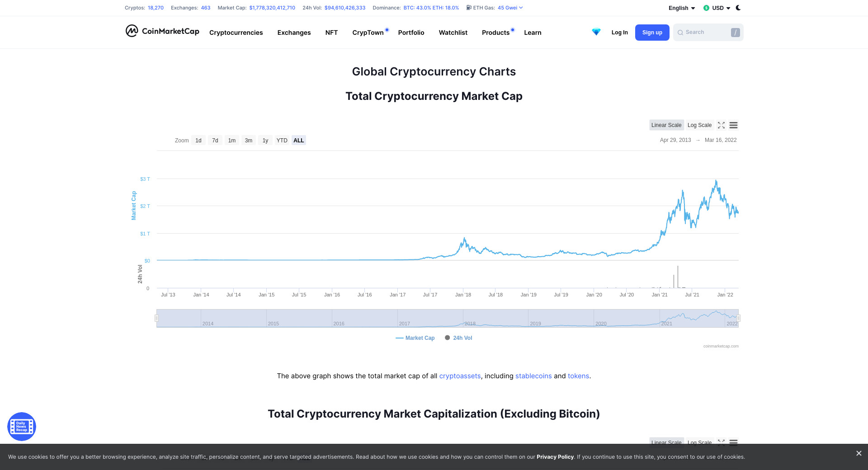Open the Cryptocurrencies menu
868x470 pixels.
[x=236, y=33]
